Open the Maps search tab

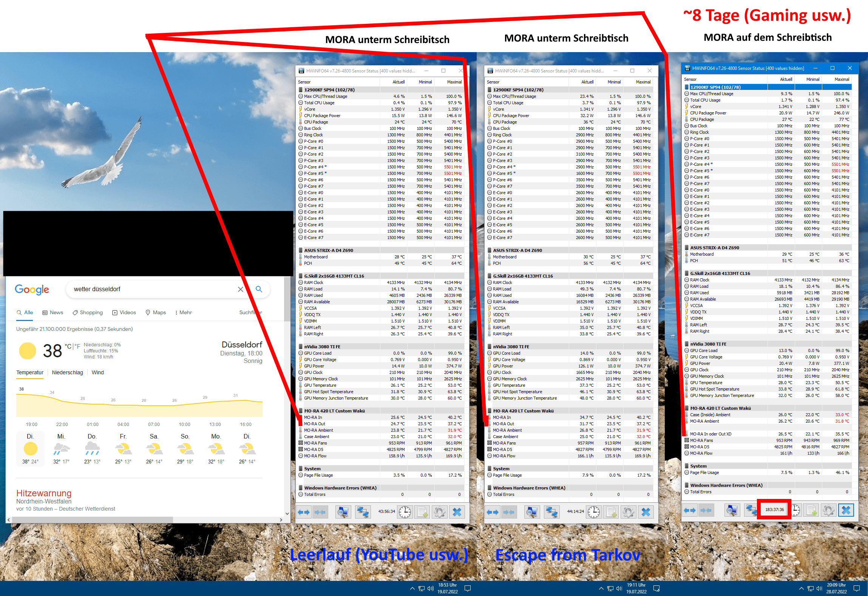click(156, 312)
